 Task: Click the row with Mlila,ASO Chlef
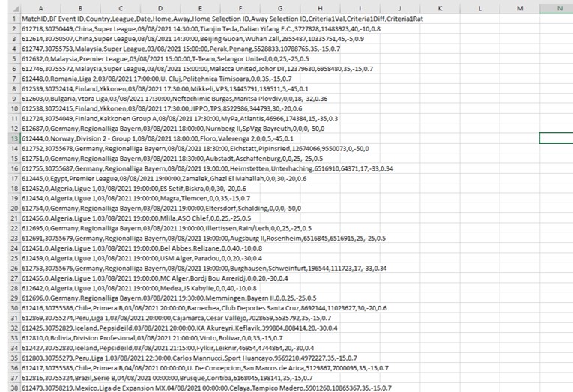136,218
